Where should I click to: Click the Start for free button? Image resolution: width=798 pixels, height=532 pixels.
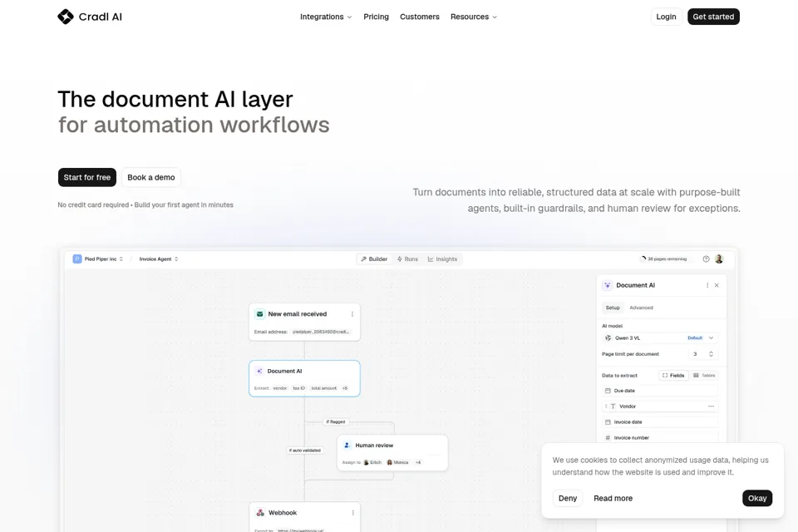(x=87, y=177)
